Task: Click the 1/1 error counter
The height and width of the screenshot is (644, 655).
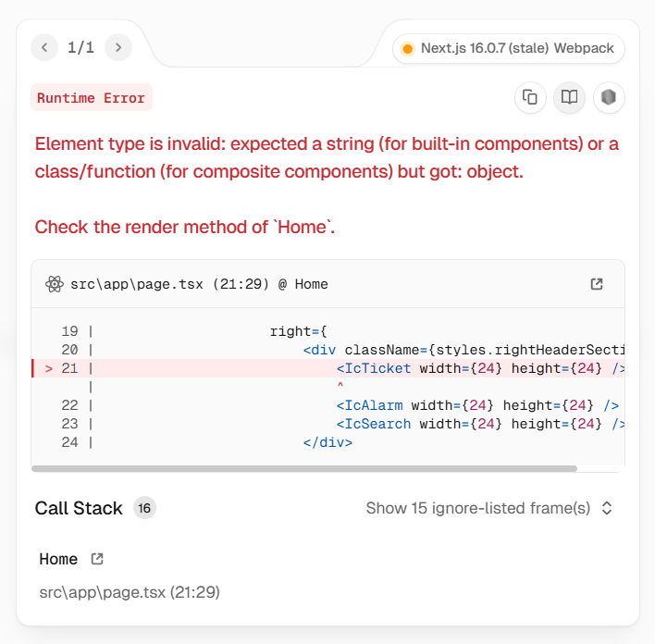Action: pyautogui.click(x=80, y=47)
